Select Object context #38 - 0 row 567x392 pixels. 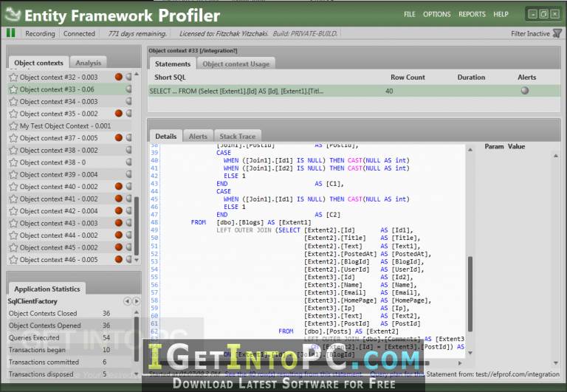pyautogui.click(x=70, y=162)
